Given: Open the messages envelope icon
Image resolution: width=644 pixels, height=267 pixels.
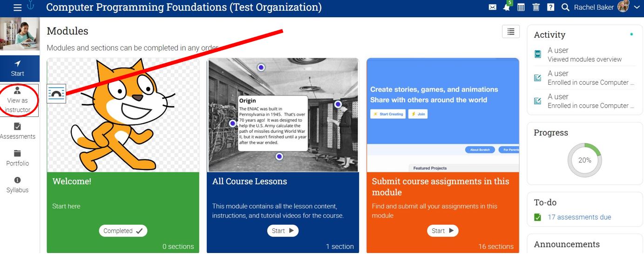Looking at the screenshot, I should pos(492,7).
